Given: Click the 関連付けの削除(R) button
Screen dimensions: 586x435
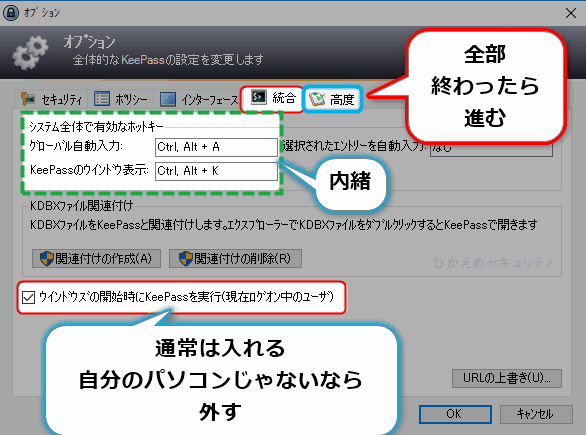Looking at the screenshot, I should (x=235, y=259).
